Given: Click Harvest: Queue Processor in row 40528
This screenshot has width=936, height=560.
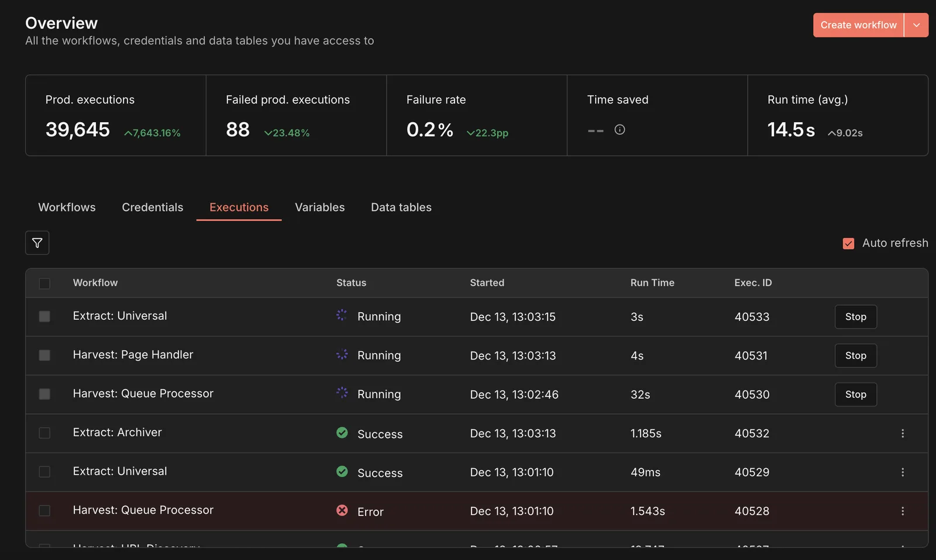Looking at the screenshot, I should 143,510.
